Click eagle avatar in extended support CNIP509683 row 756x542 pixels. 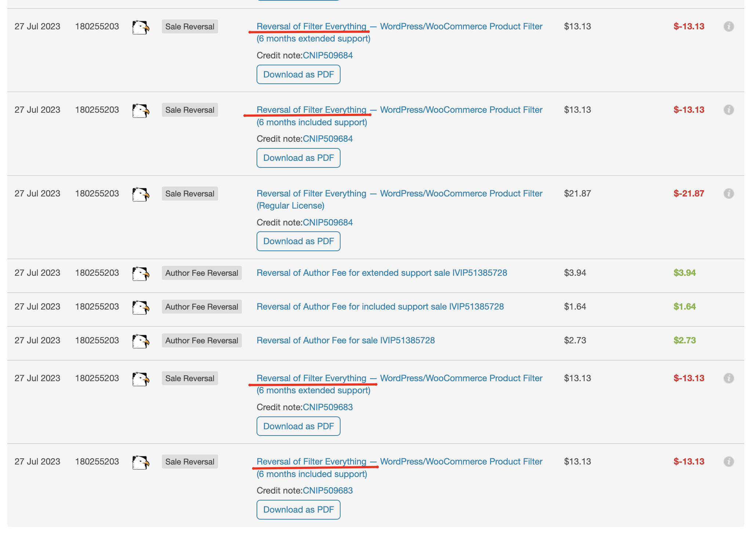click(x=141, y=379)
